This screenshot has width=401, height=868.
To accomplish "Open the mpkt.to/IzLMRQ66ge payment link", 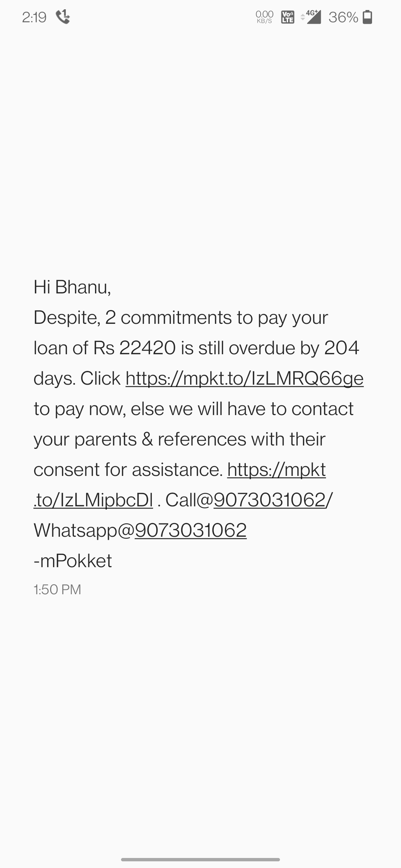I will point(244,378).
